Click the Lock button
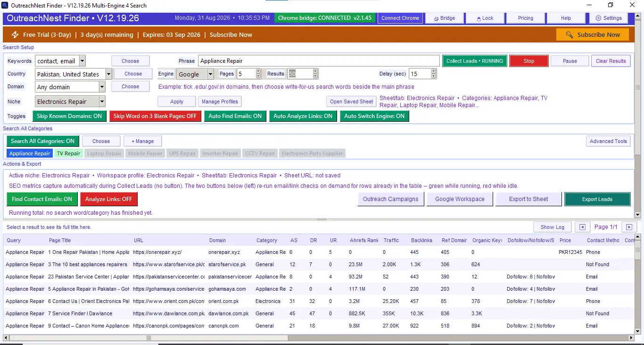This screenshot has height=345, width=644. 485,18
